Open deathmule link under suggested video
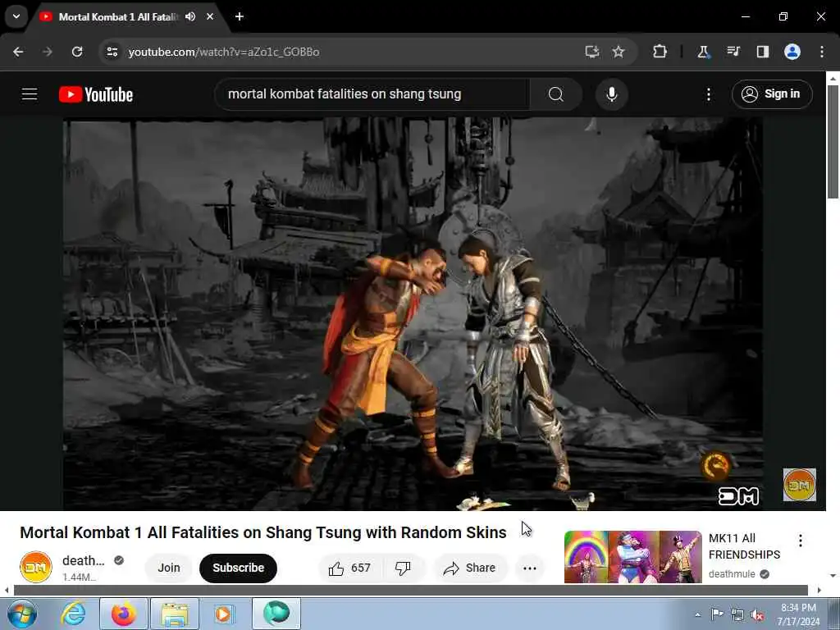 [x=732, y=573]
